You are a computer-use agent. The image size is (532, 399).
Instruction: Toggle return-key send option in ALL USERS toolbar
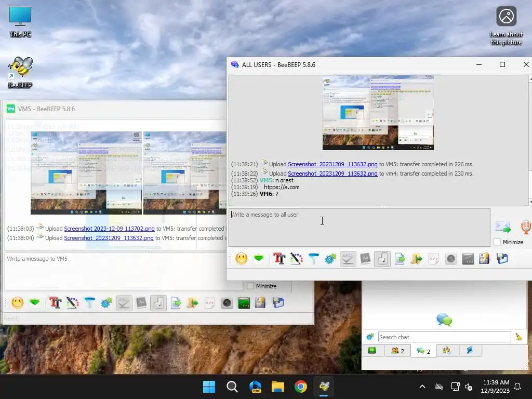click(382, 259)
